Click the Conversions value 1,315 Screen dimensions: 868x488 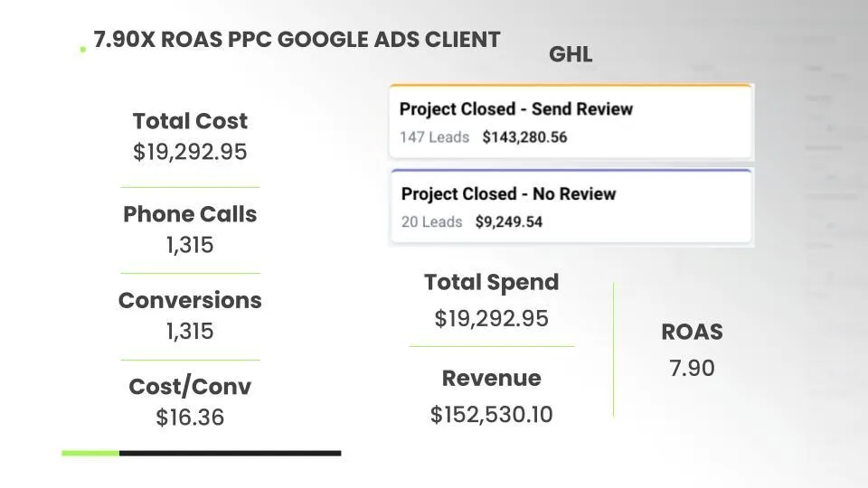pyautogui.click(x=190, y=331)
